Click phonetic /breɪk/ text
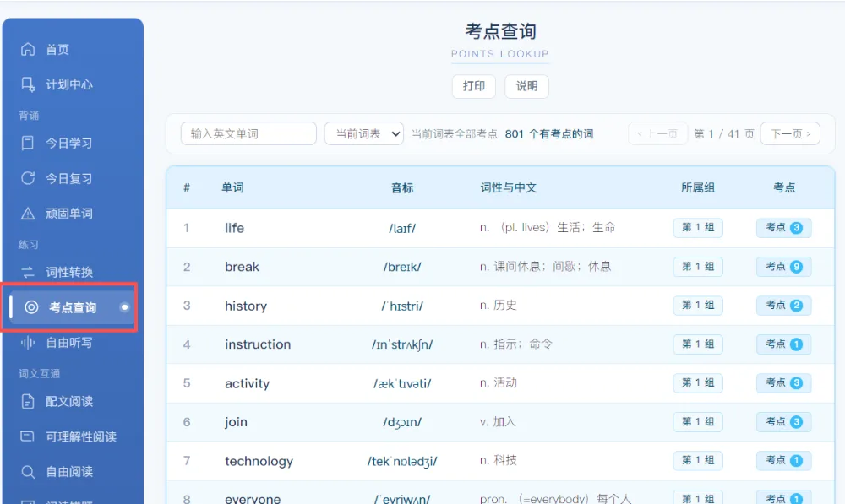Viewport: 845px width, 504px height. coord(402,267)
